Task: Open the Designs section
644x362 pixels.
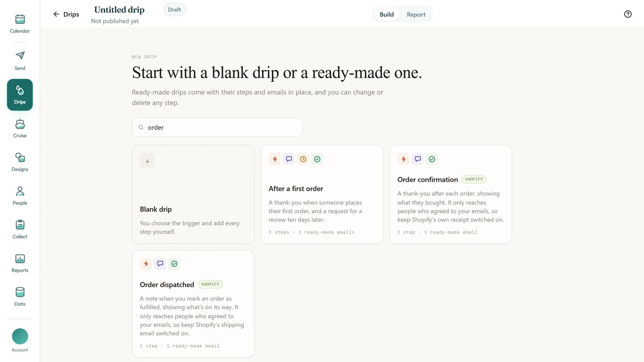Action: [20, 162]
